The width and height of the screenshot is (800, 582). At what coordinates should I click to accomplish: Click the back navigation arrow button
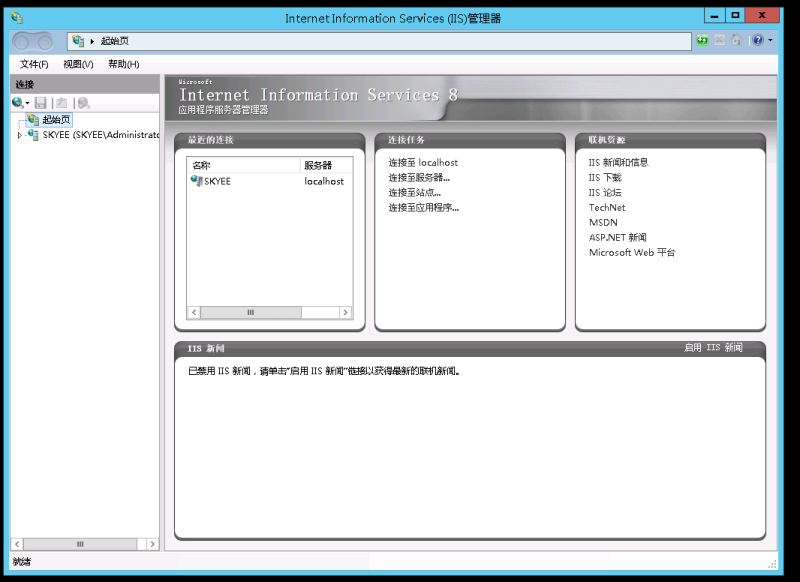click(x=21, y=42)
